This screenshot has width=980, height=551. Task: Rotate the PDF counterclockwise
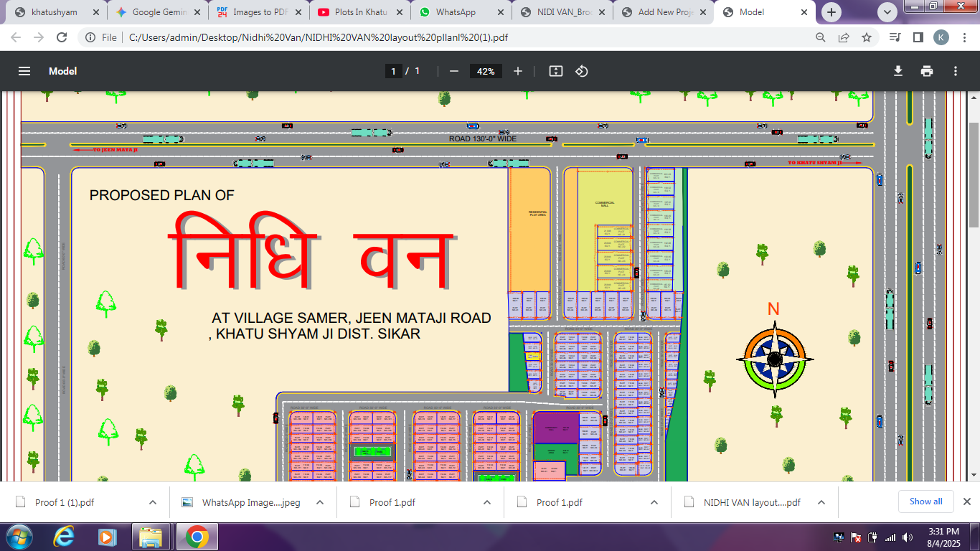582,71
